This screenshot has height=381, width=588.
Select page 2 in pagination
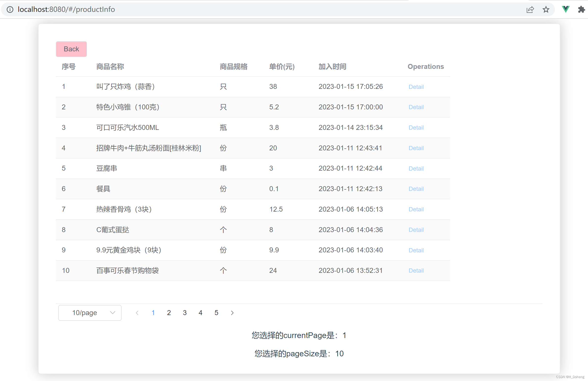pyautogui.click(x=169, y=313)
